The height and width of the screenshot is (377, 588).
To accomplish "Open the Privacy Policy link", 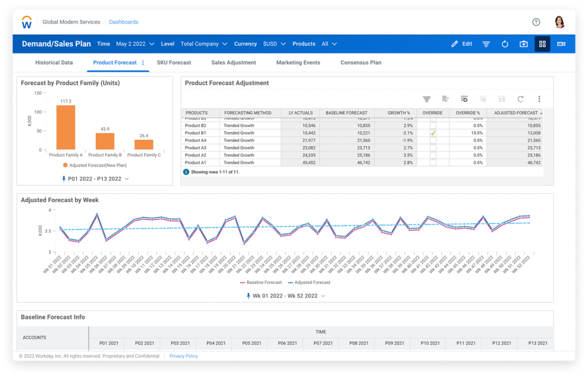I will coord(183,356).
